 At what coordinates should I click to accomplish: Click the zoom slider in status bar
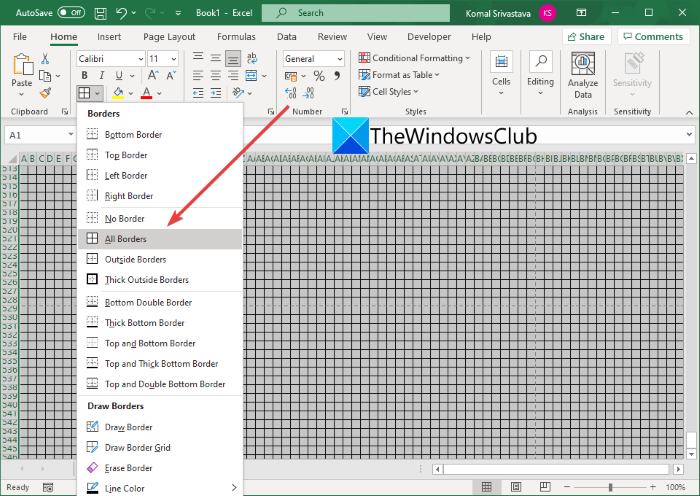coord(611,487)
